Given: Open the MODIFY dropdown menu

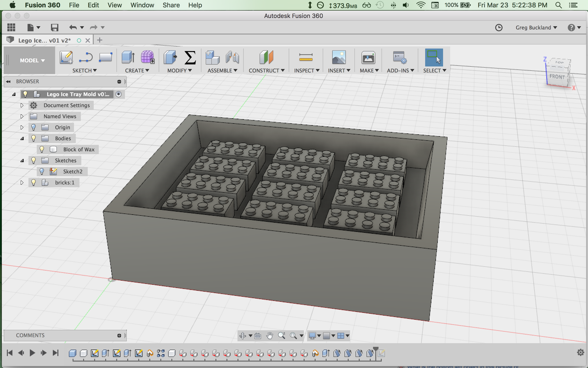Looking at the screenshot, I should pos(180,71).
